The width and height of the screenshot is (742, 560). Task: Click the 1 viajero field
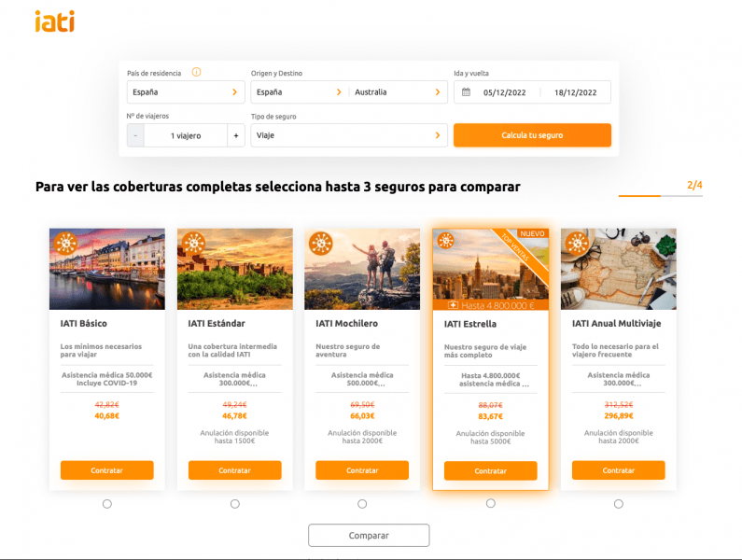(x=186, y=136)
